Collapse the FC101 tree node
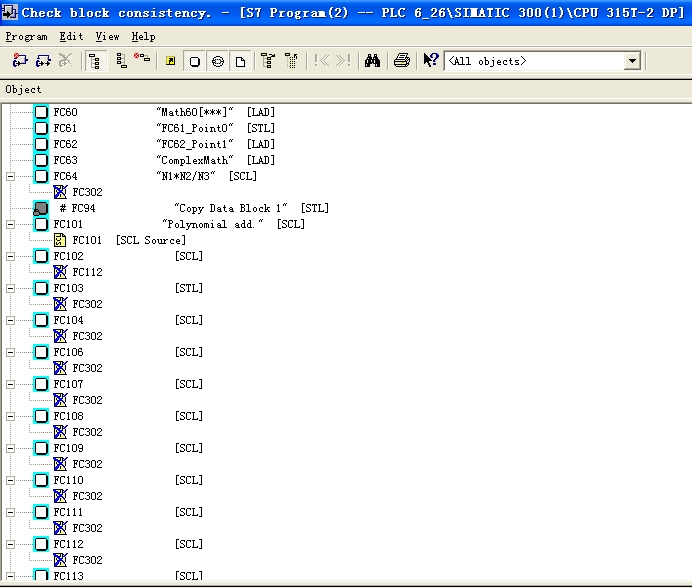The width and height of the screenshot is (692, 588). 11,224
